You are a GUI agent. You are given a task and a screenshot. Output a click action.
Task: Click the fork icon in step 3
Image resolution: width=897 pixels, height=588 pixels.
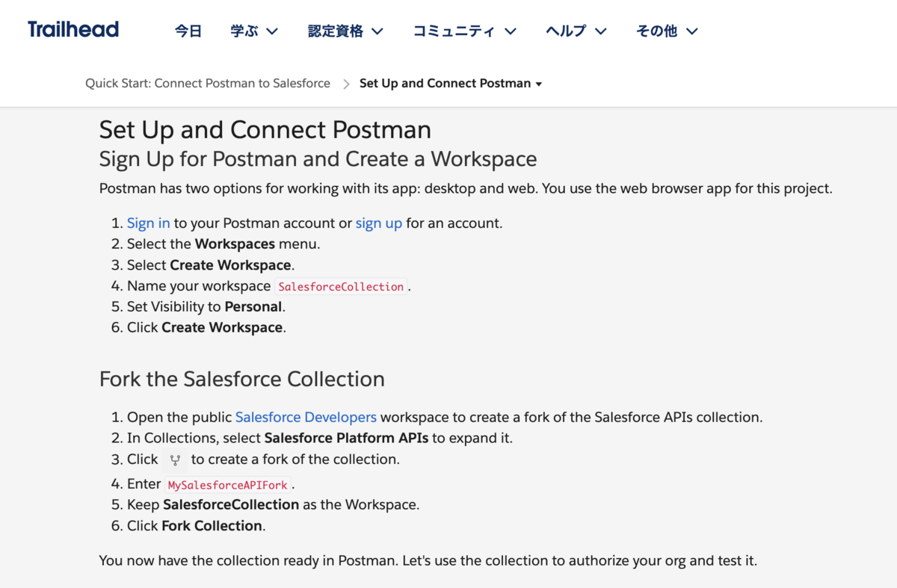click(175, 460)
